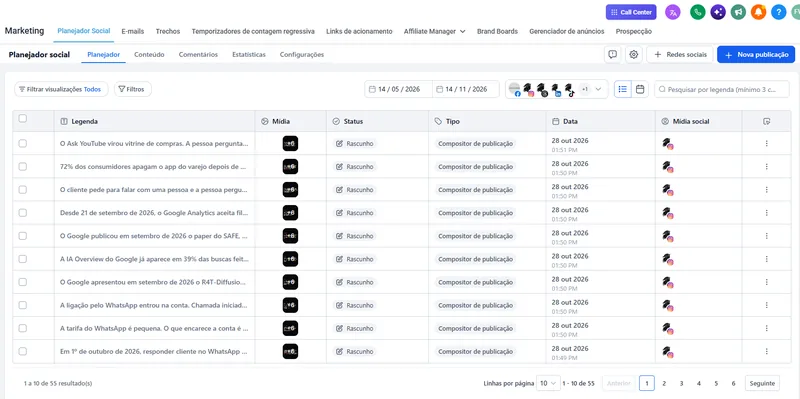The height and width of the screenshot is (399, 800).
Task: Switch to list view icon
Action: pos(622,89)
